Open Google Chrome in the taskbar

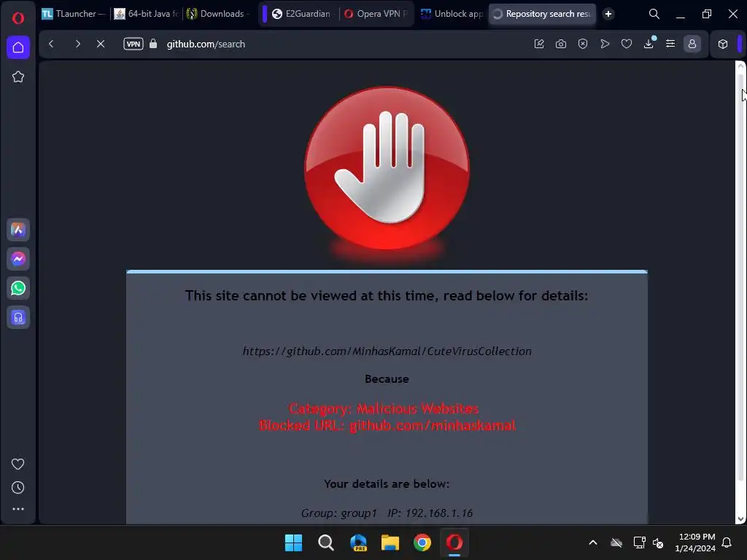coord(422,542)
